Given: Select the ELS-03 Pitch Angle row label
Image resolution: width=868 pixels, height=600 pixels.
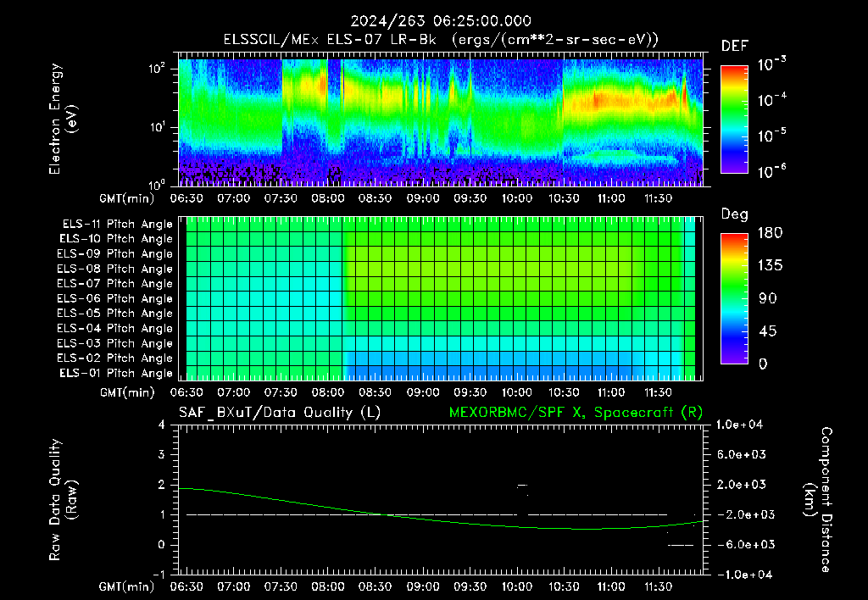Looking at the screenshot, I should coord(115,343).
